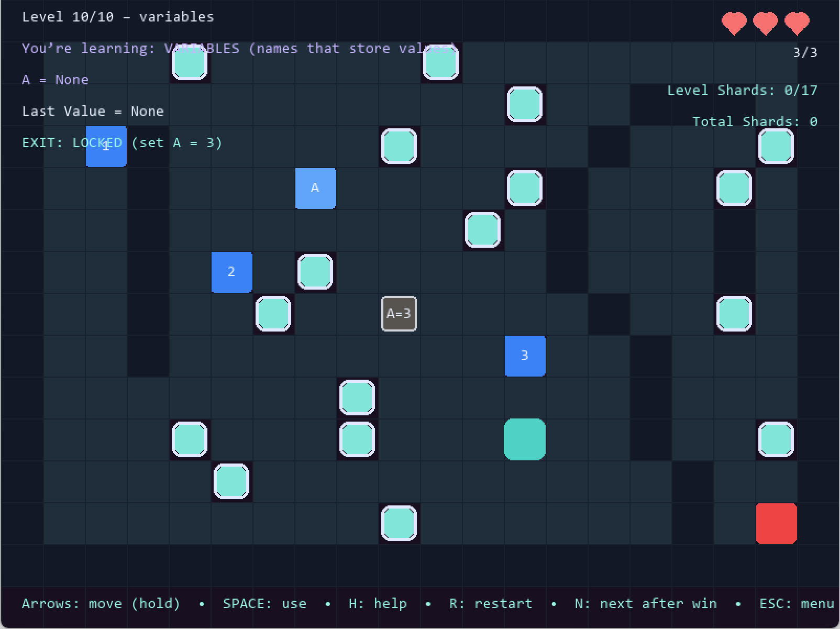Viewport: 840px width, 629px height.
Task: Click the 'Arrows: move (hold)' hint
Action: (x=101, y=604)
